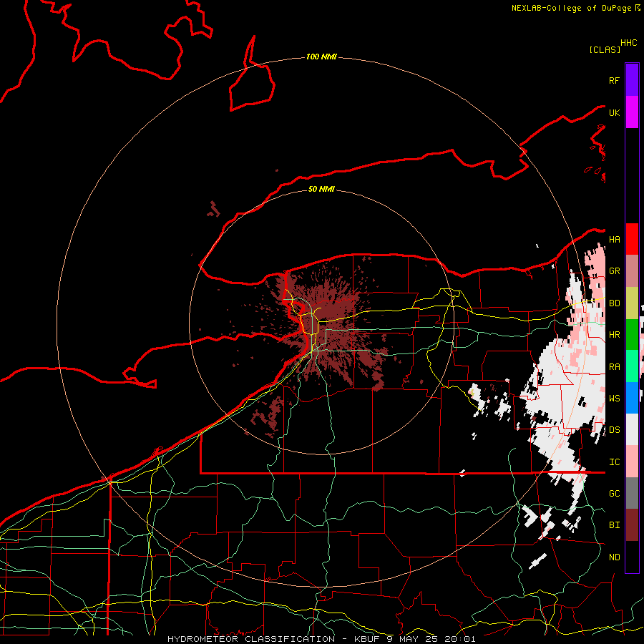Click the BI legend label
The width and height of the screenshot is (644, 644).
[x=615, y=525]
